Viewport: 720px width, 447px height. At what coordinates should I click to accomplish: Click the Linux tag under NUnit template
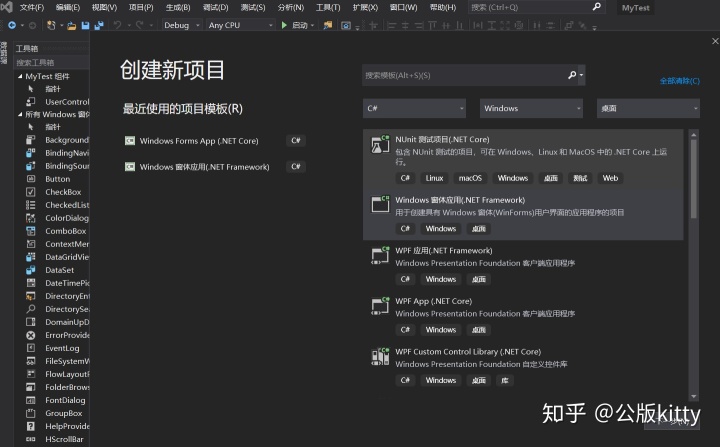[x=434, y=178]
